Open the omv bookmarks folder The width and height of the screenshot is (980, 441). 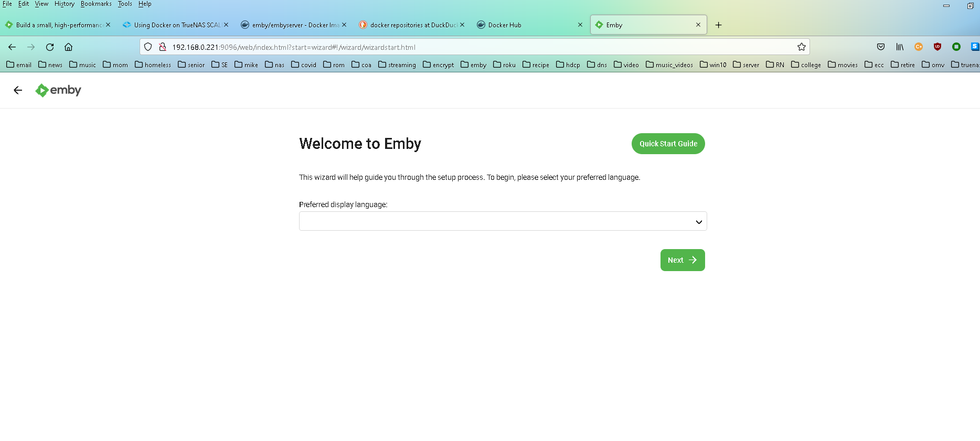click(933, 64)
